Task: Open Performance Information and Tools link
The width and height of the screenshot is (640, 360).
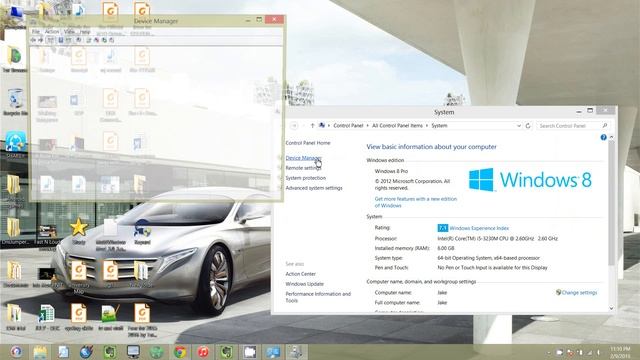Action: click(318, 297)
